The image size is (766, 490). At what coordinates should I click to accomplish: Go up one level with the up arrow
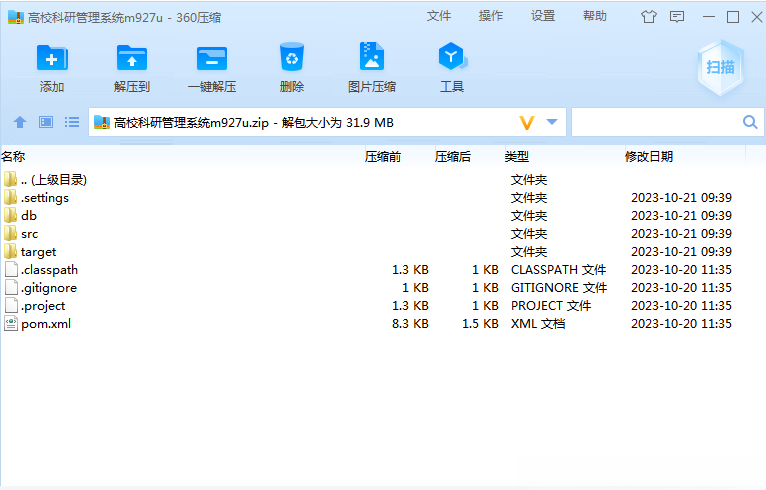tap(20, 122)
